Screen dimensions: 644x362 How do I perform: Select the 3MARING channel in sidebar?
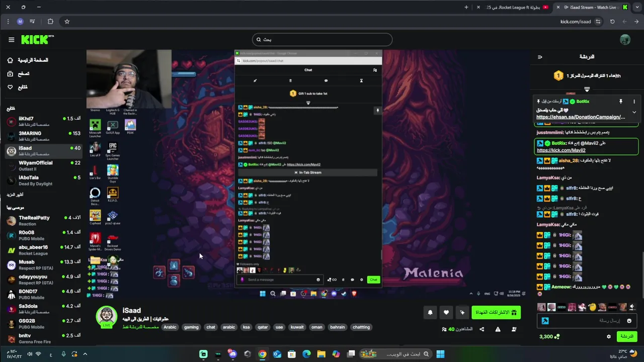[x=43, y=136]
